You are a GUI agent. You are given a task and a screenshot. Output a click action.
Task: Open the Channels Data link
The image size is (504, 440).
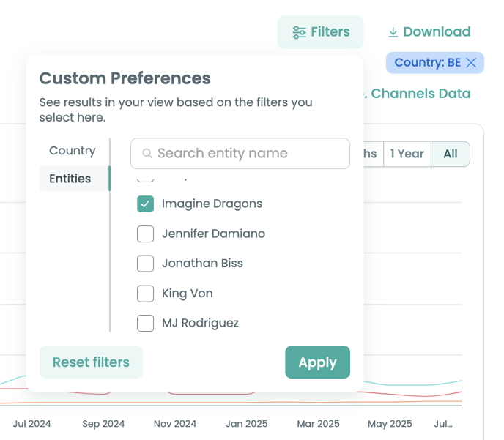(420, 94)
